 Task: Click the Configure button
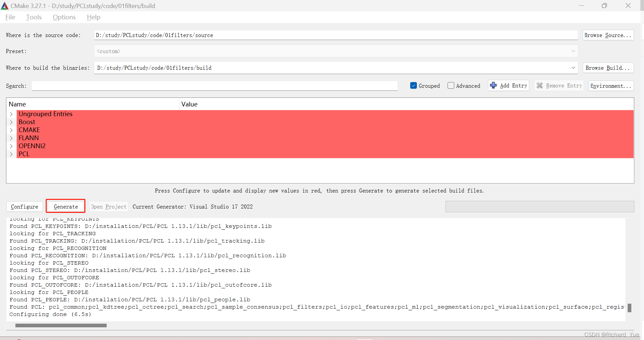pyautogui.click(x=25, y=207)
